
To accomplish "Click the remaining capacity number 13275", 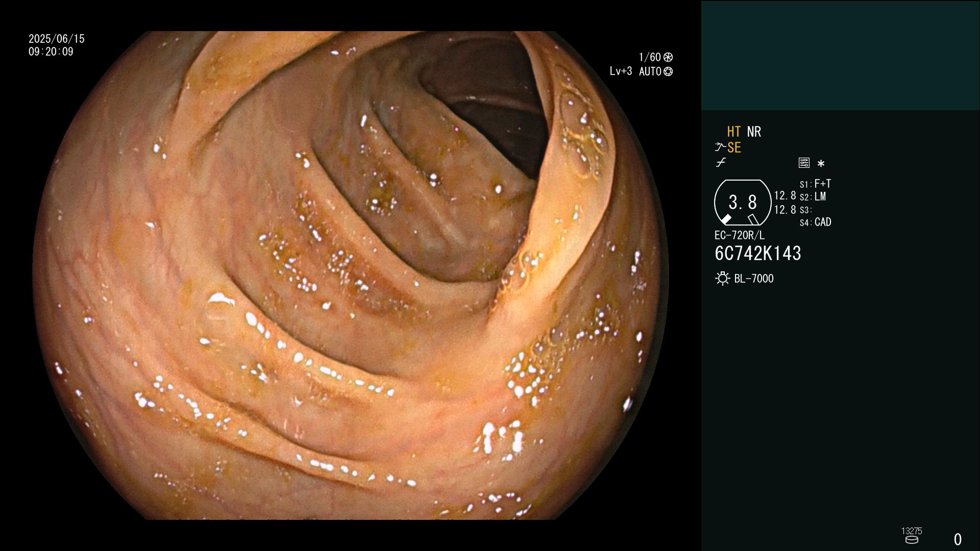I will coord(912,531).
